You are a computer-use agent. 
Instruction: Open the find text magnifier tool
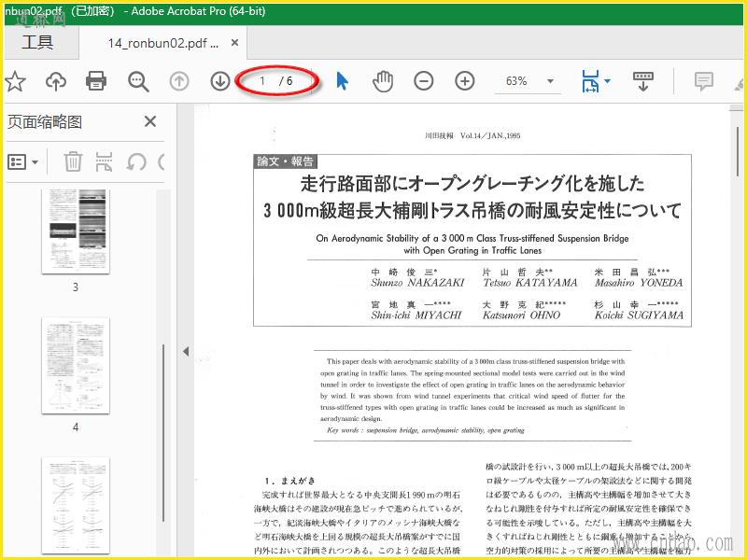[x=138, y=81]
